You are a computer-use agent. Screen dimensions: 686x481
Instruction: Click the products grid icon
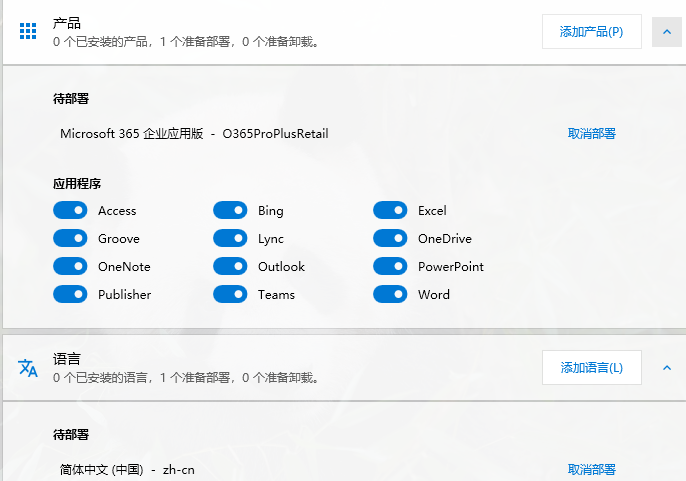pos(28,31)
